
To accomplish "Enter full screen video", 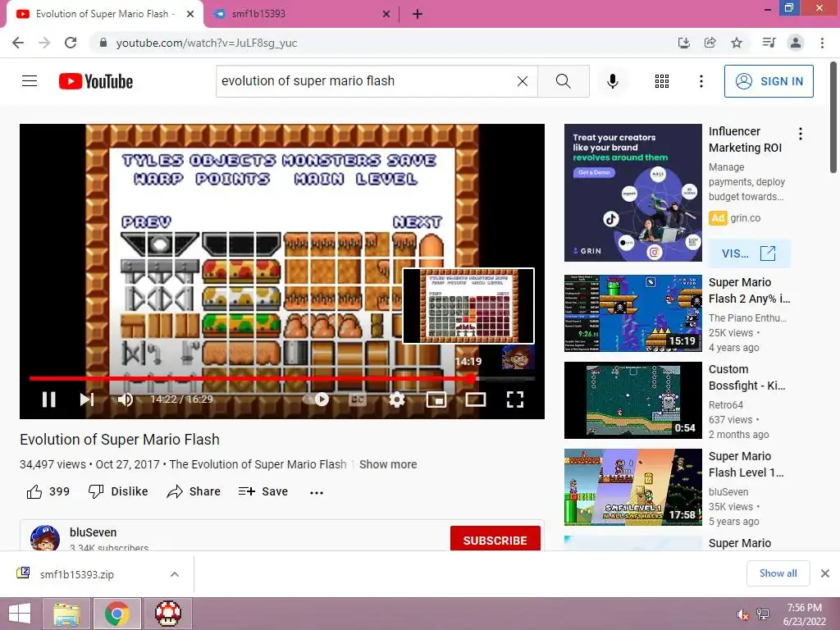I will (515, 399).
